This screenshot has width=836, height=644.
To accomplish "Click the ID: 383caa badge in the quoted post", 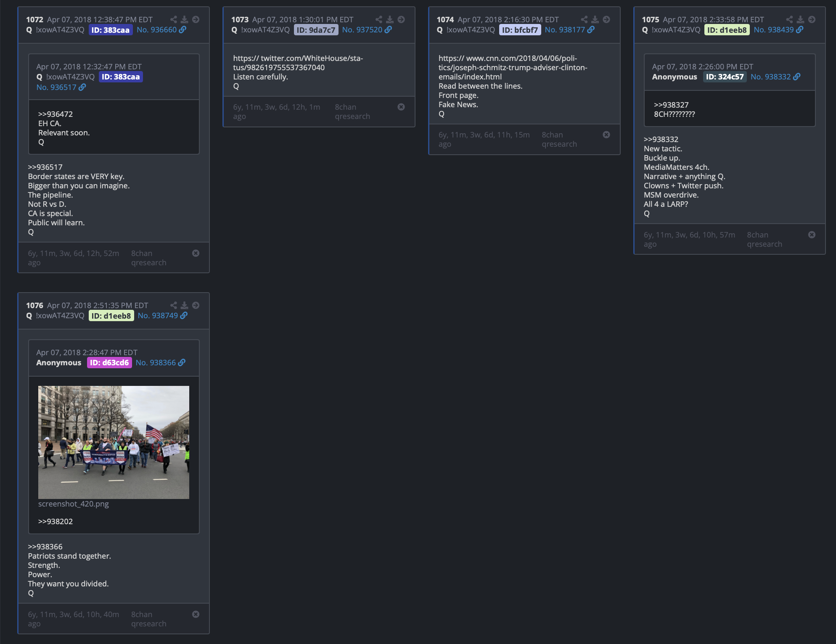I will click(x=121, y=77).
